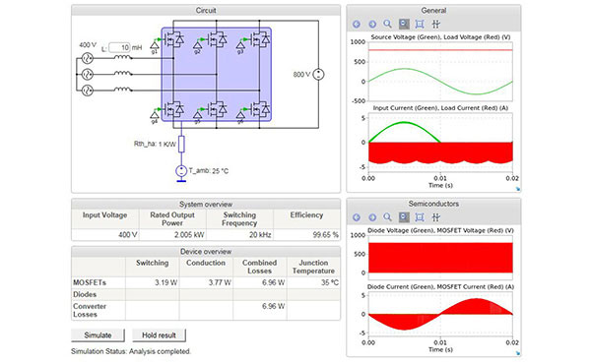Click the blue corner arrow of Semiconductors scope
Viewport: 591px width, 364px height.
pos(518,353)
